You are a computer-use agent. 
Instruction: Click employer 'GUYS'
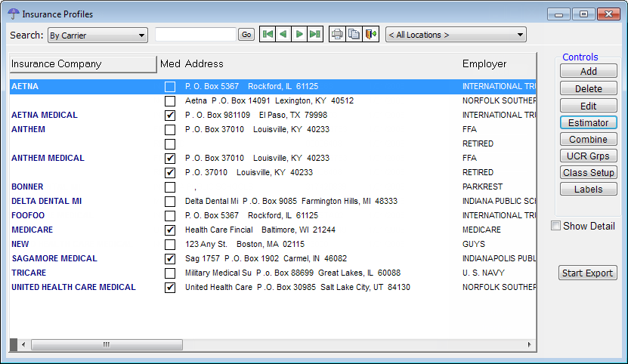(x=473, y=244)
